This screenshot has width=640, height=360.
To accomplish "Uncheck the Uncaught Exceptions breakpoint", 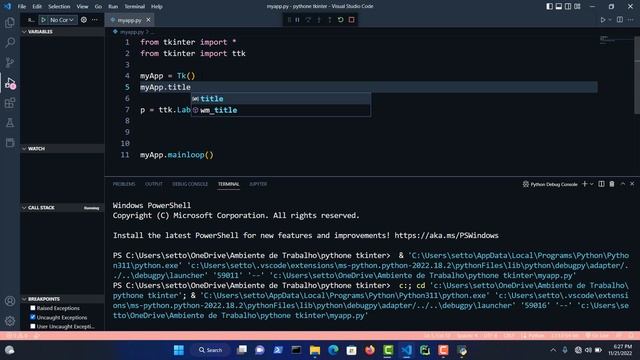I will point(33,317).
